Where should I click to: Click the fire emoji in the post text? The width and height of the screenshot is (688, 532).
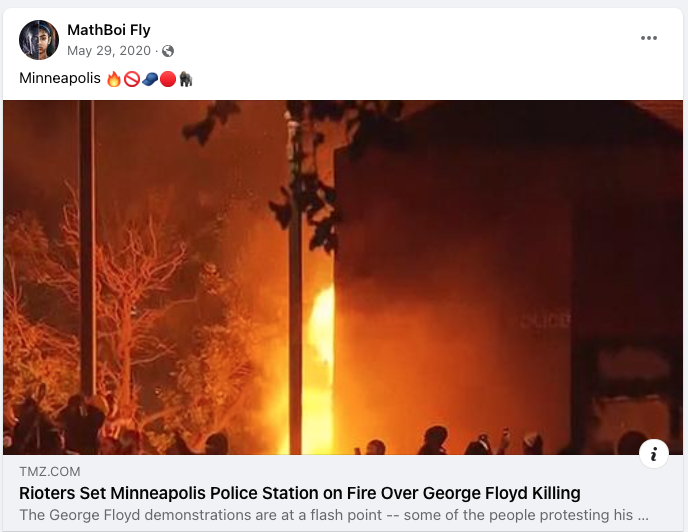[x=114, y=79]
